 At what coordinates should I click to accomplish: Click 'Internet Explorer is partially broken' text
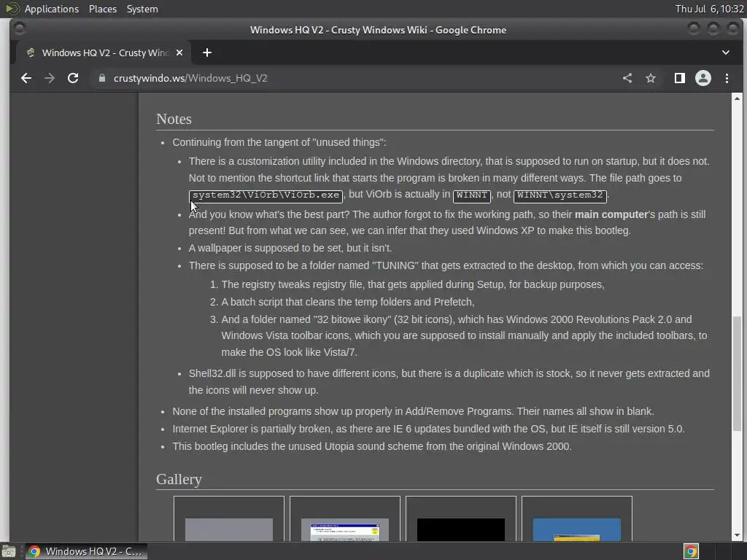click(428, 429)
